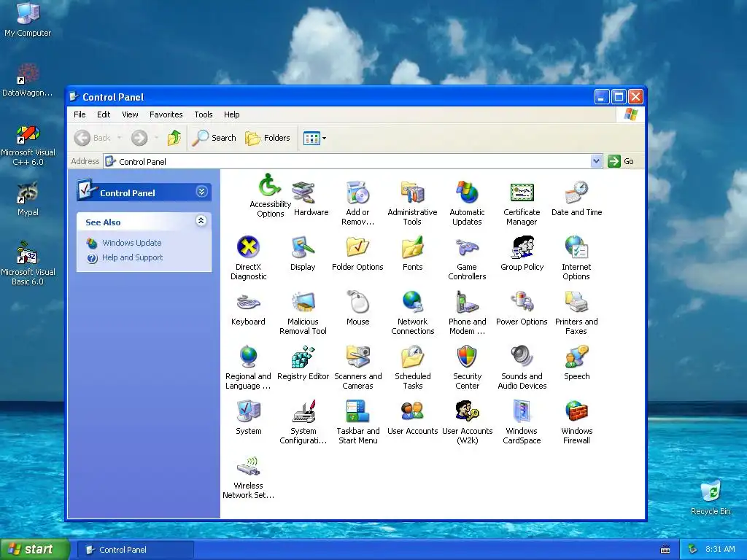The height and width of the screenshot is (560, 747).
Task: Click the Start button
Action: [x=35, y=549]
